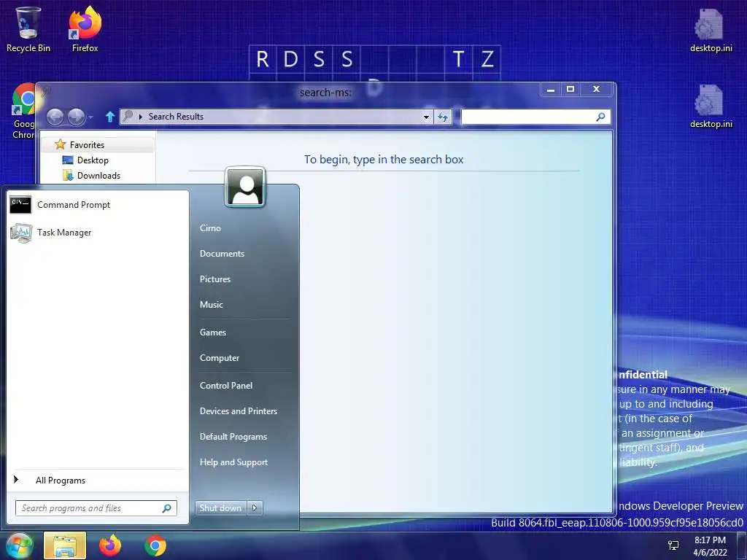Select the lower desktop.ini file icon
Screen dimensions: 747x560
click(x=711, y=106)
